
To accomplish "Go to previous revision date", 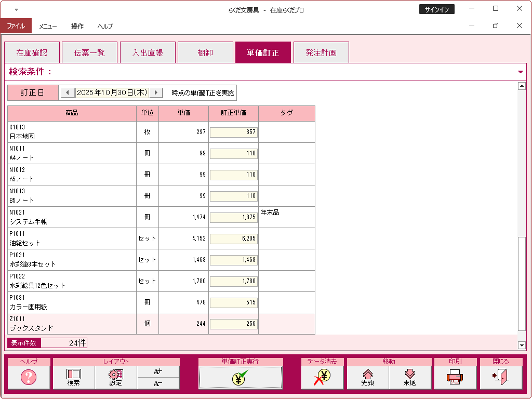I will point(67,92).
